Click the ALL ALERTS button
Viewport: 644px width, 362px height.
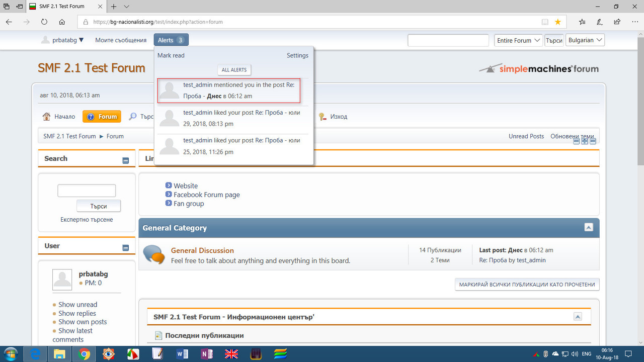tap(234, 70)
